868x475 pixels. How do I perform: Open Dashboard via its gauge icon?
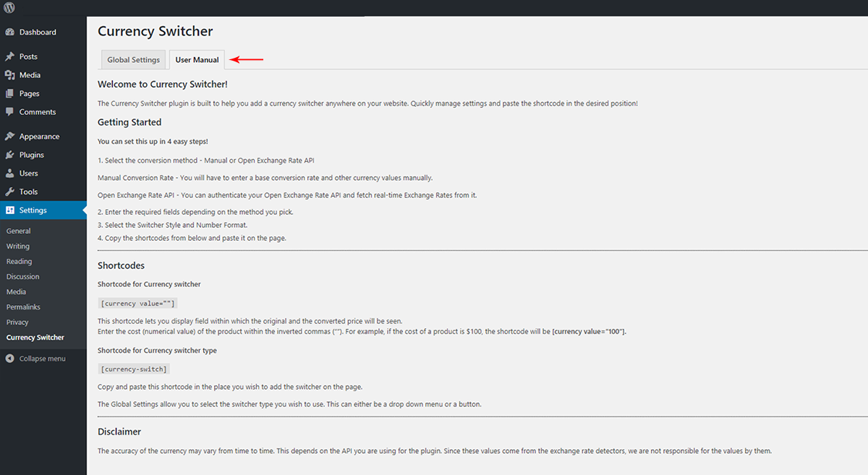(9, 33)
